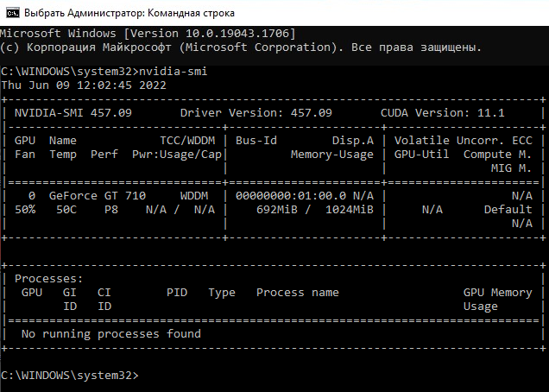This screenshot has height=392, width=549.
Task: Click the "No running processes found" message
Action: coord(110,333)
